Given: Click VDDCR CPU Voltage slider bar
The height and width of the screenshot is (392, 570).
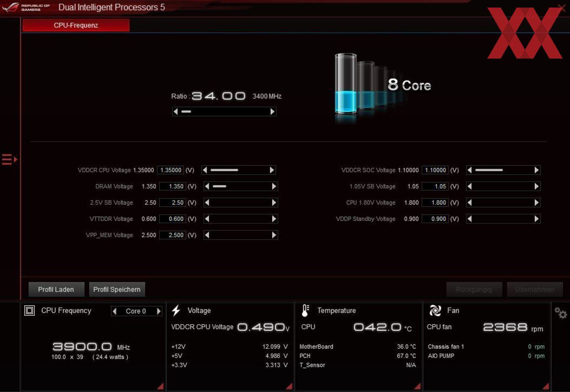Looking at the screenshot, I should pyautogui.click(x=238, y=170).
